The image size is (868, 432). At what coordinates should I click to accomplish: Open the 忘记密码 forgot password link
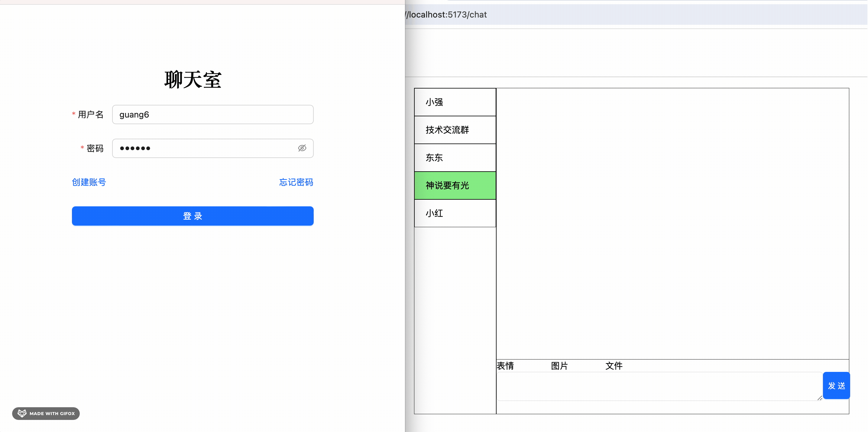296,182
